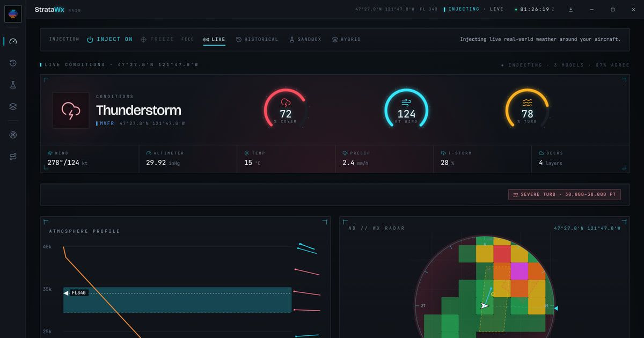Click the rain cloud icon beside PRECIP

coord(345,153)
